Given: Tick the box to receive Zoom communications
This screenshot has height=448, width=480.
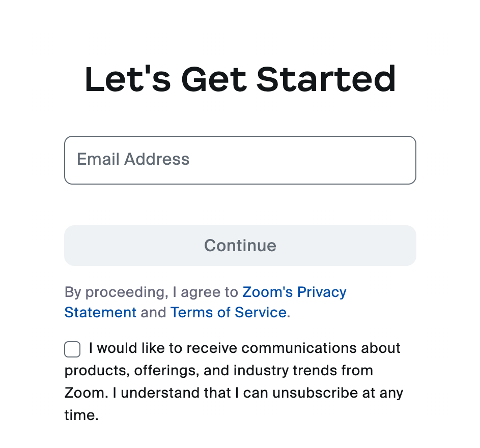Looking at the screenshot, I should click(72, 350).
